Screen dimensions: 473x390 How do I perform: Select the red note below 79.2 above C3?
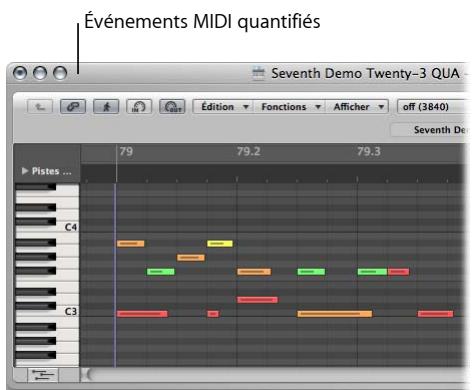[257, 300]
